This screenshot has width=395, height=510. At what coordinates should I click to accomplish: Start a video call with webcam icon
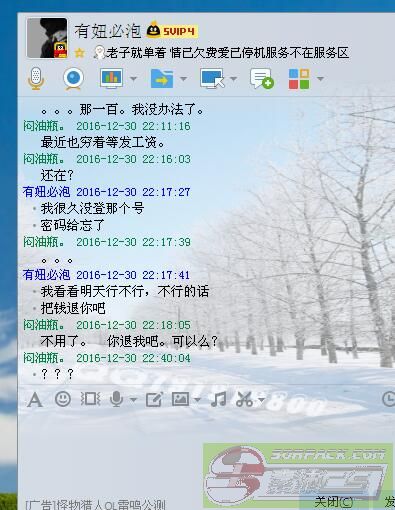73,79
